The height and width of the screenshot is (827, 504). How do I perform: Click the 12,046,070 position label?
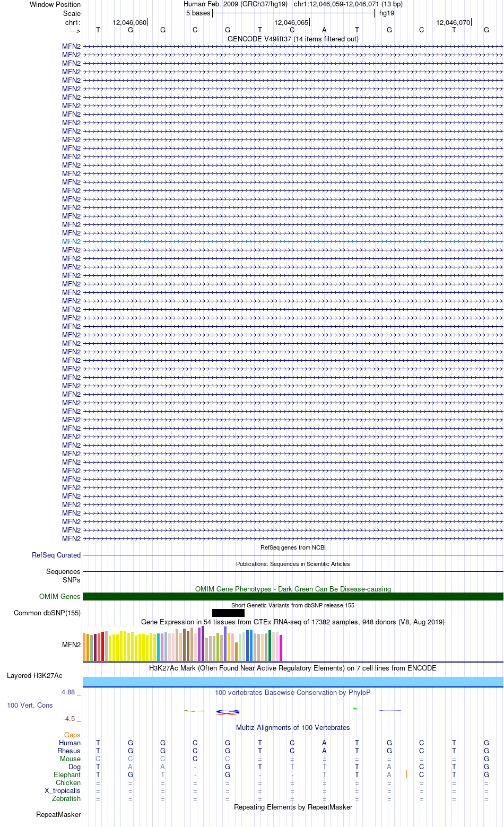point(453,23)
